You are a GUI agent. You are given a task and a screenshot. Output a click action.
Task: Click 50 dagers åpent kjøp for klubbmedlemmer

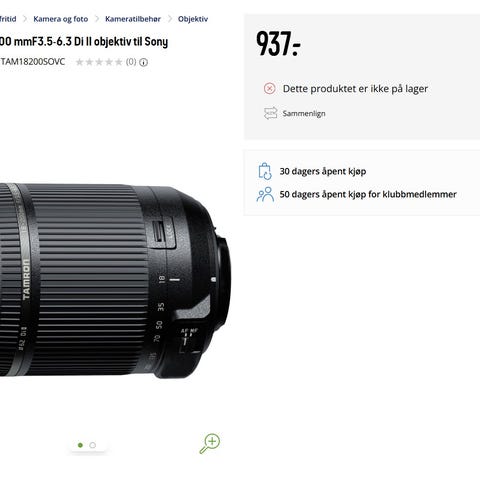[x=368, y=194]
